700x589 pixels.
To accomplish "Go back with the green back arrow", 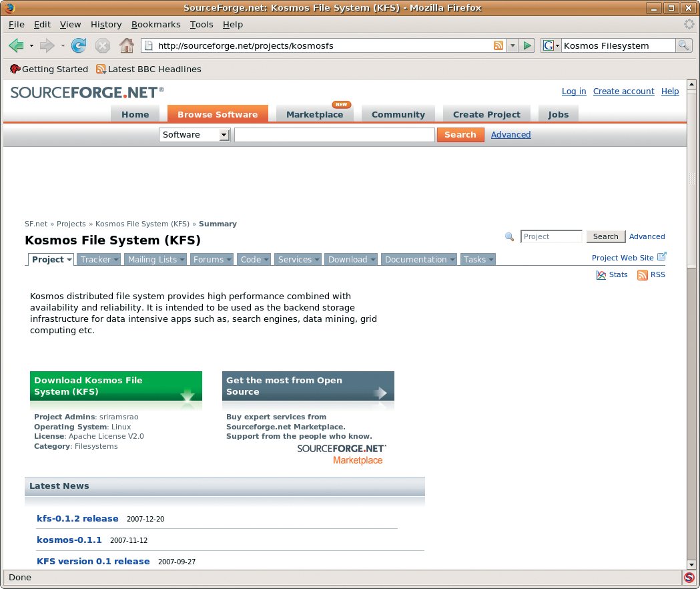I will pos(17,45).
